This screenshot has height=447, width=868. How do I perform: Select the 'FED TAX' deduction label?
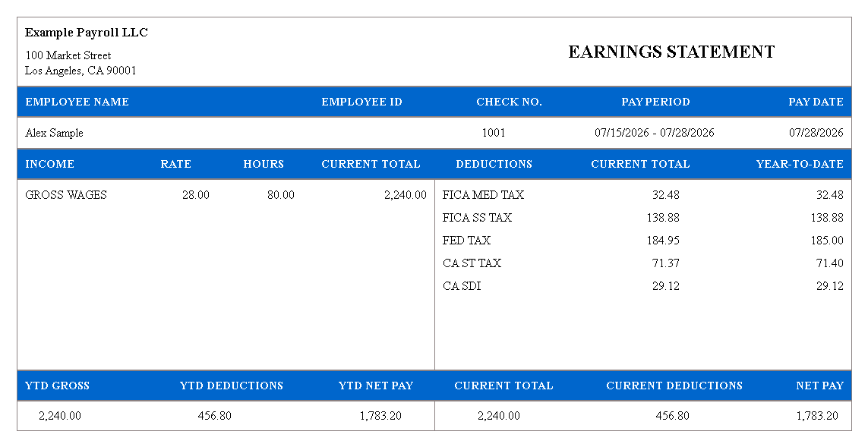466,240
